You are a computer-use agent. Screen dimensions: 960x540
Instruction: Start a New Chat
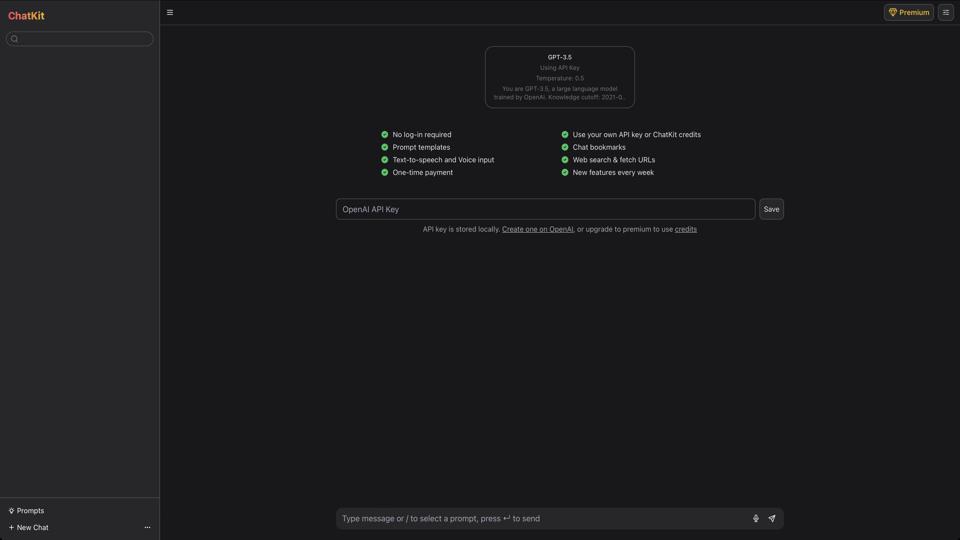click(29, 528)
